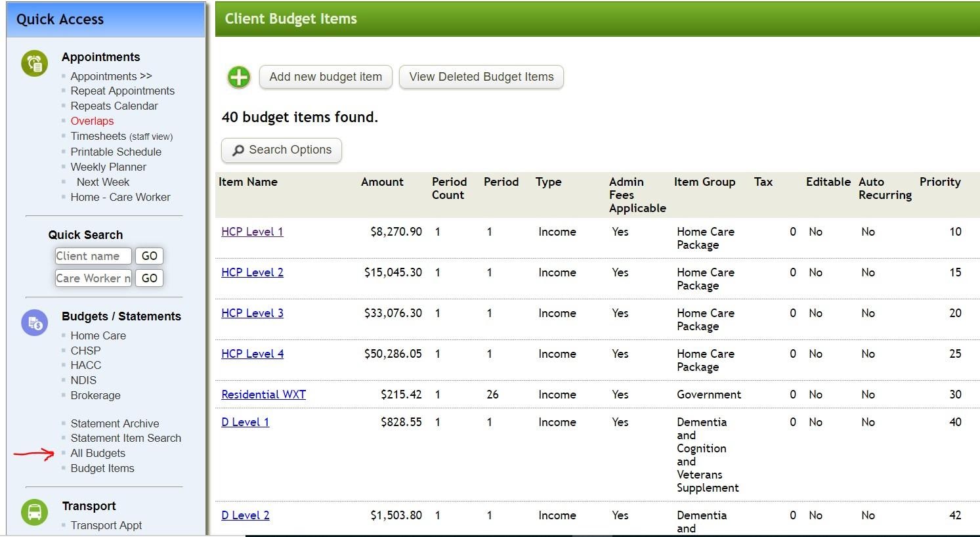The width and height of the screenshot is (980, 537).
Task: Open the D Level 2 budget item
Action: tap(245, 515)
